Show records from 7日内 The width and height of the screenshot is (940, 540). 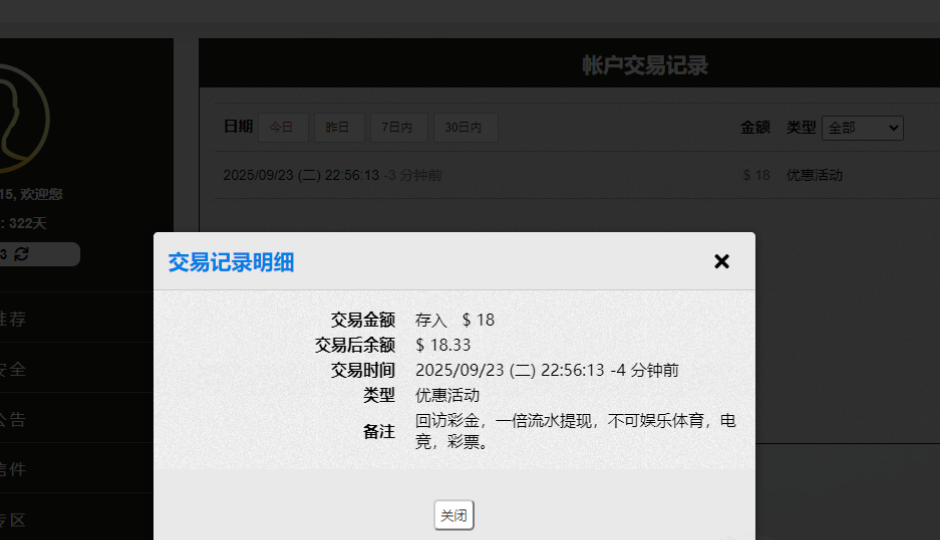click(399, 127)
